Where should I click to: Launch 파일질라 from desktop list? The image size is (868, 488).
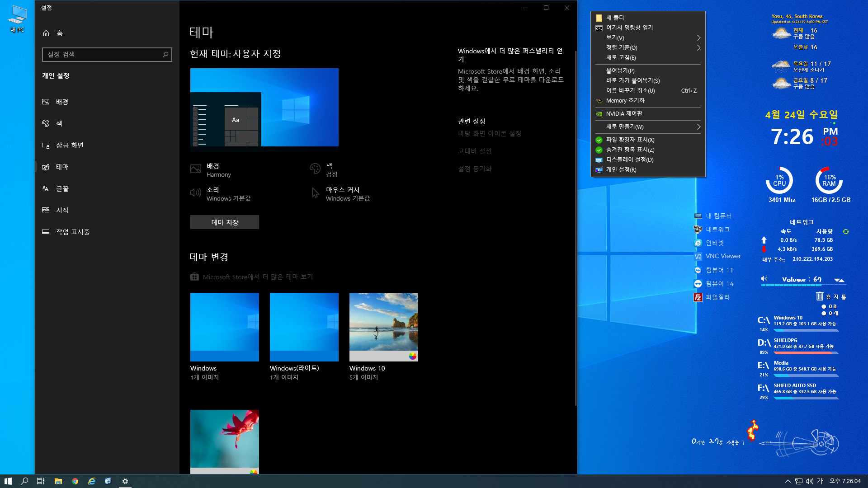(712, 297)
